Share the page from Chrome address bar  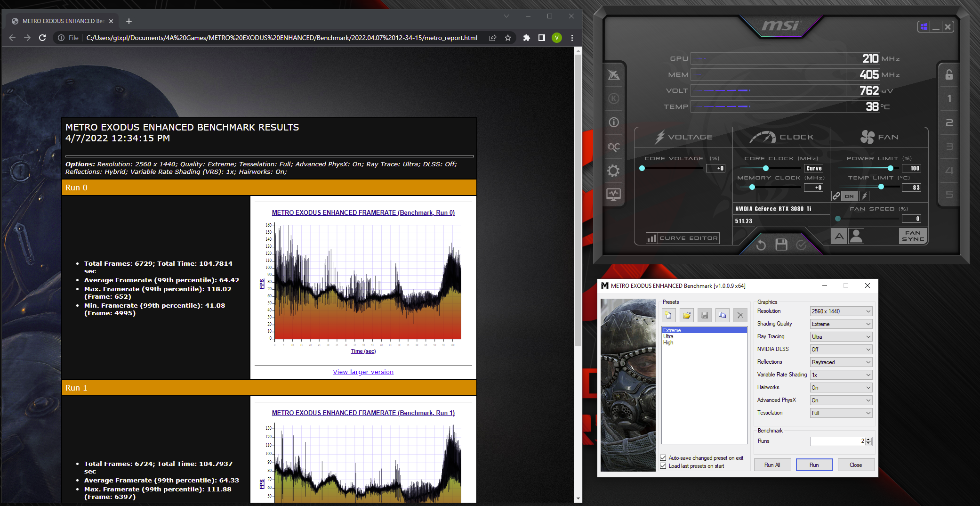[493, 38]
